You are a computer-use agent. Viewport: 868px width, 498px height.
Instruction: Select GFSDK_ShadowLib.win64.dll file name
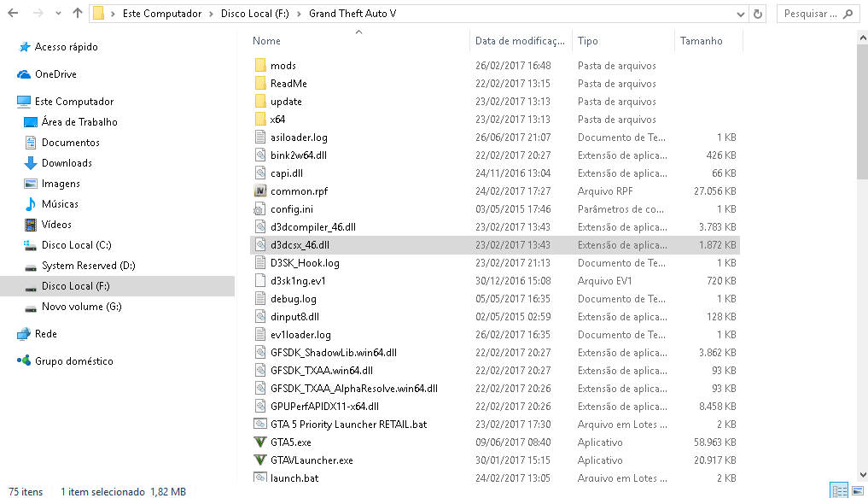pos(333,353)
